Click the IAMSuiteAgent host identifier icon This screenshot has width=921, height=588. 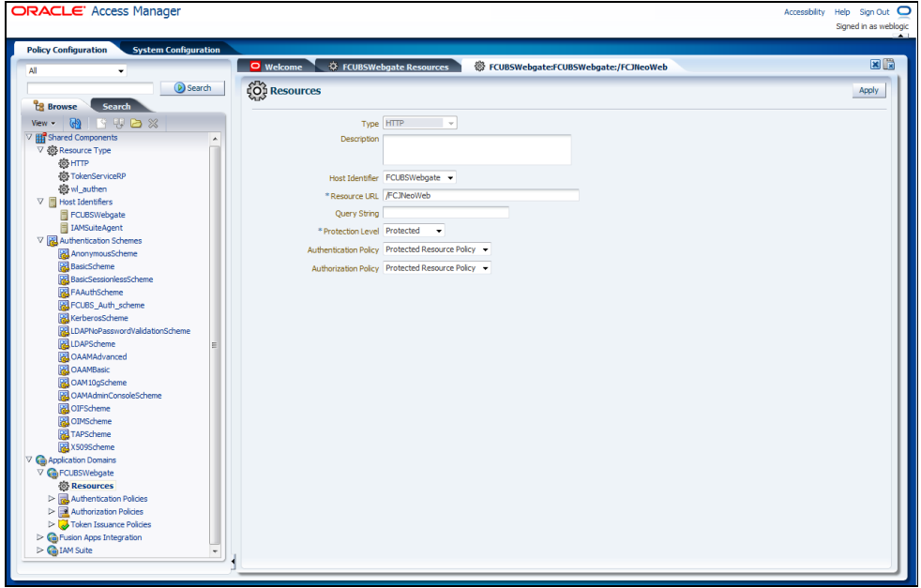pyautogui.click(x=64, y=228)
